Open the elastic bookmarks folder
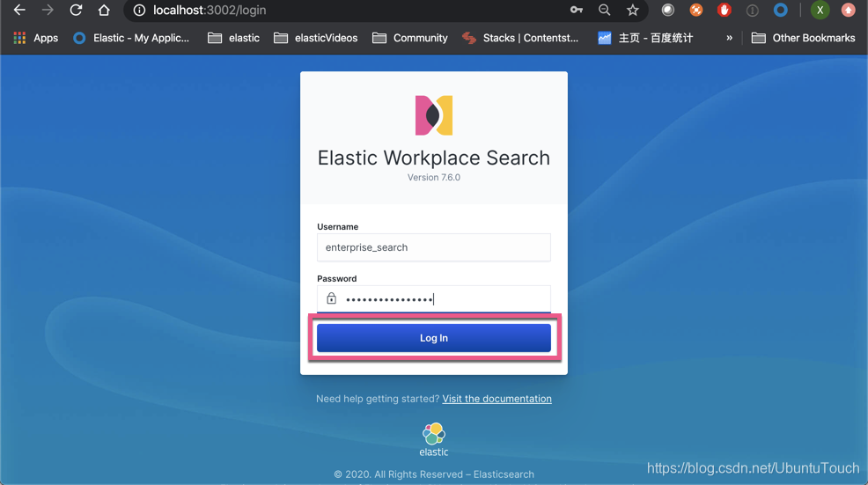868x485 pixels. tap(233, 38)
